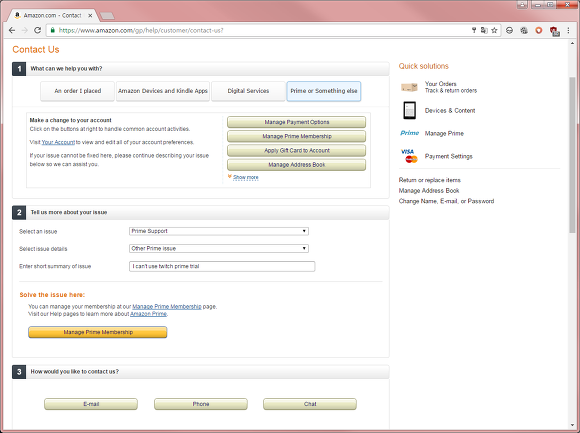Click the dark round extension icon

click(524, 30)
